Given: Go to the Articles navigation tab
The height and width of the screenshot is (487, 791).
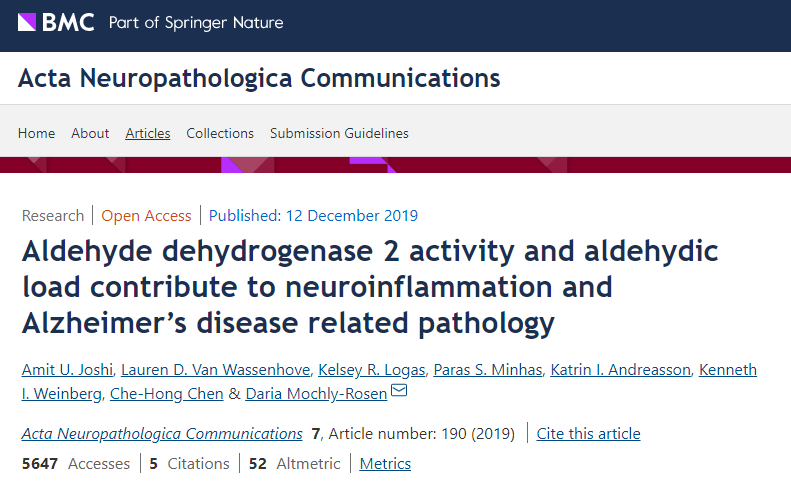Looking at the screenshot, I should pyautogui.click(x=148, y=133).
